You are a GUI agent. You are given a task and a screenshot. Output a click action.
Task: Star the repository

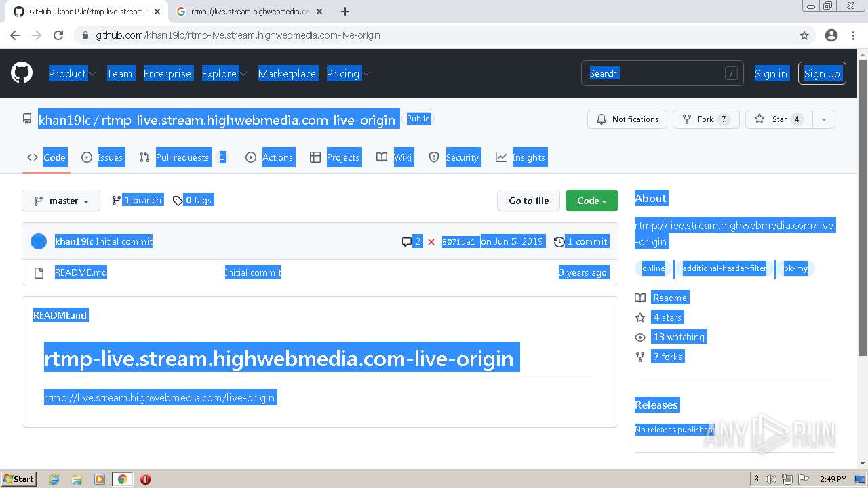click(x=778, y=119)
